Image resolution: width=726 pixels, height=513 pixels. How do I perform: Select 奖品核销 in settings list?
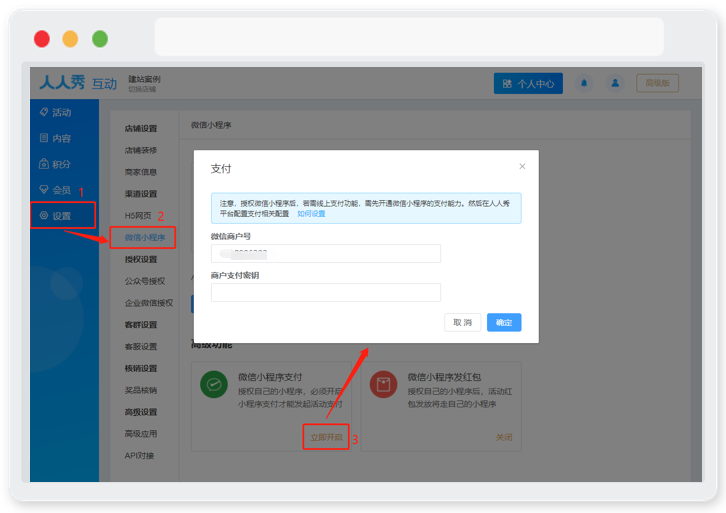pyautogui.click(x=141, y=390)
